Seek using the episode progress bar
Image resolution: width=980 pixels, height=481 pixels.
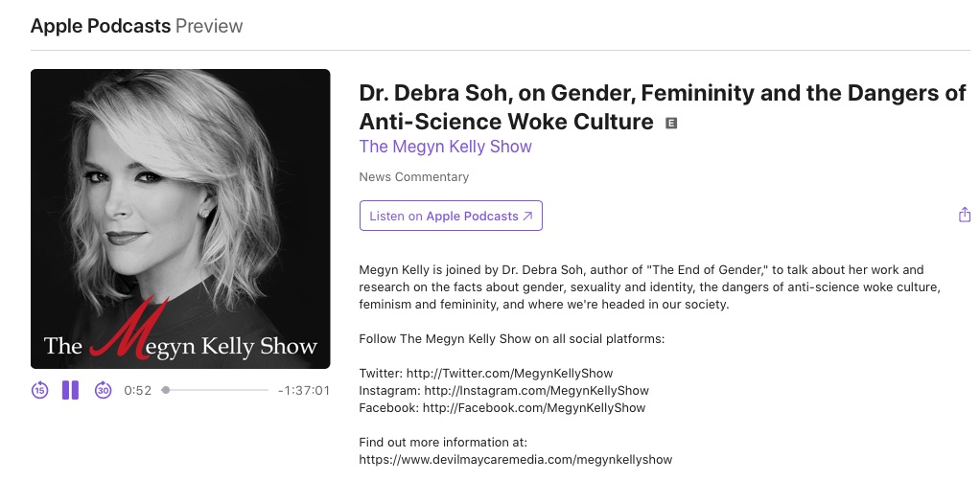[x=217, y=390]
